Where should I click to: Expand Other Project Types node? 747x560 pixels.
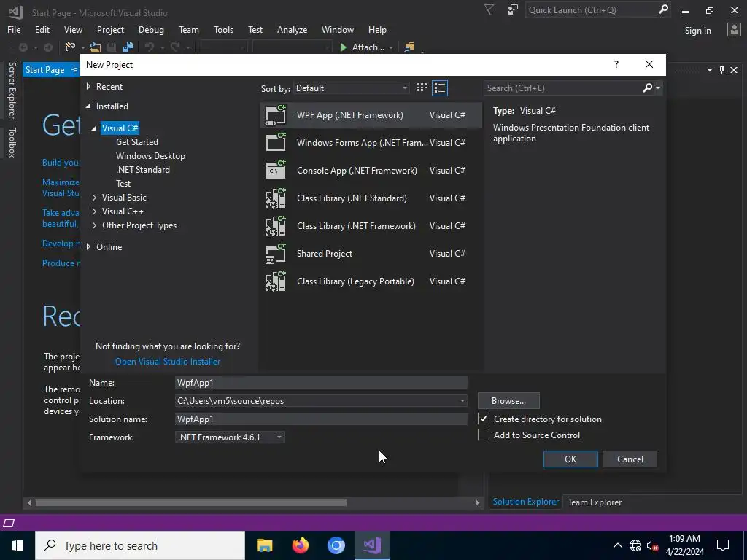(x=94, y=225)
